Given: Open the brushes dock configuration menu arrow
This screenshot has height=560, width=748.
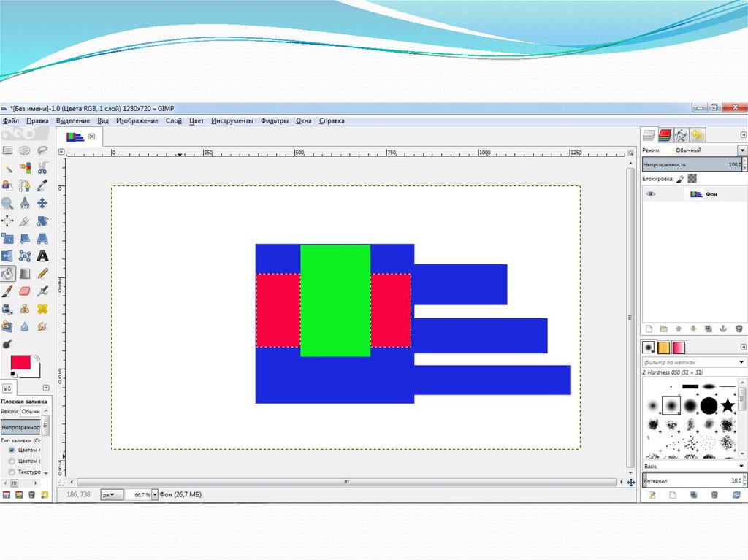Looking at the screenshot, I should [x=743, y=347].
